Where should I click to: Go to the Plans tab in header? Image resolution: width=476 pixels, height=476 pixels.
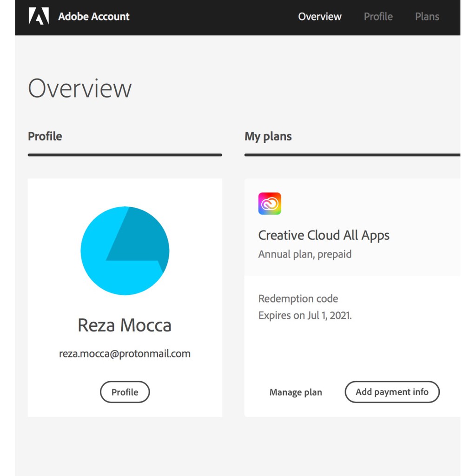(427, 17)
